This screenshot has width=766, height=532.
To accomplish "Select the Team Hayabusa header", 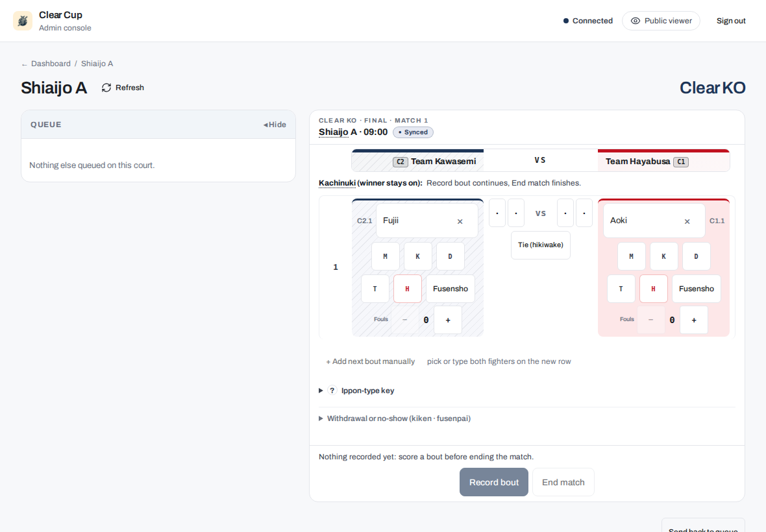I will [663, 161].
